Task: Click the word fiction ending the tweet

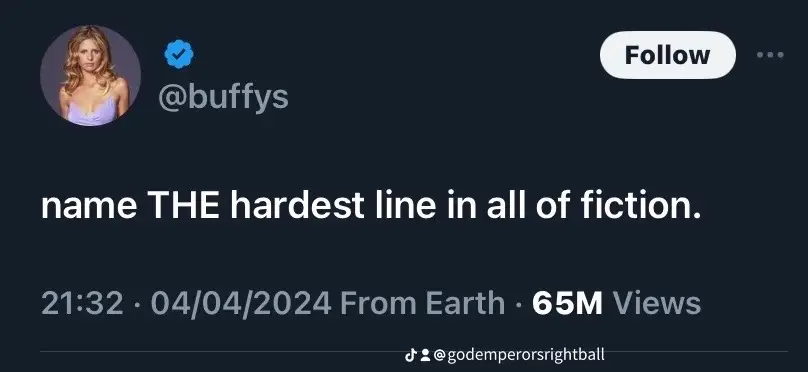Action: click(x=641, y=205)
